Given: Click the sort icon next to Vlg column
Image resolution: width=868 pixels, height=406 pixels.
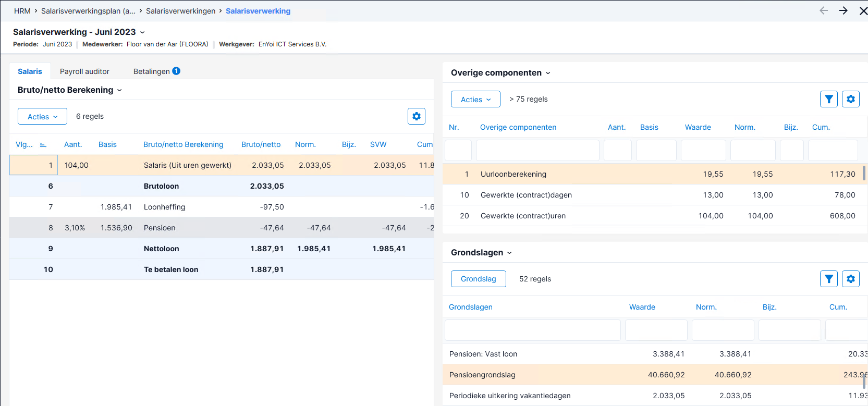Looking at the screenshot, I should point(43,145).
